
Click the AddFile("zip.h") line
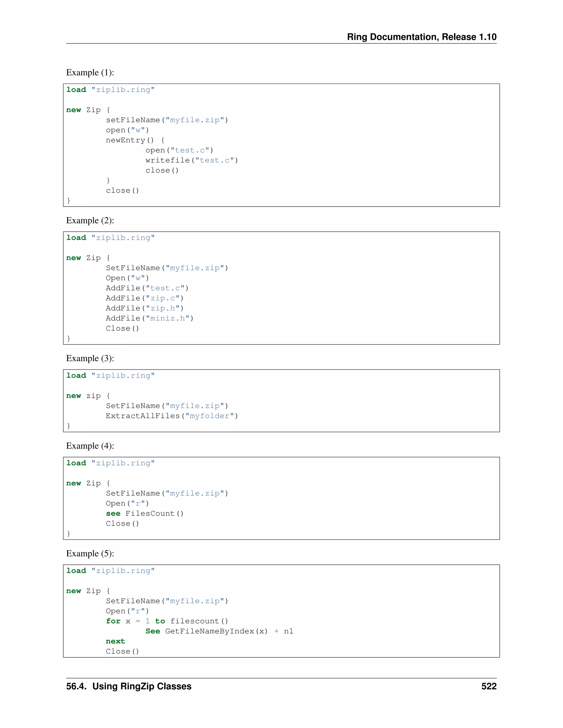pos(145,308)
